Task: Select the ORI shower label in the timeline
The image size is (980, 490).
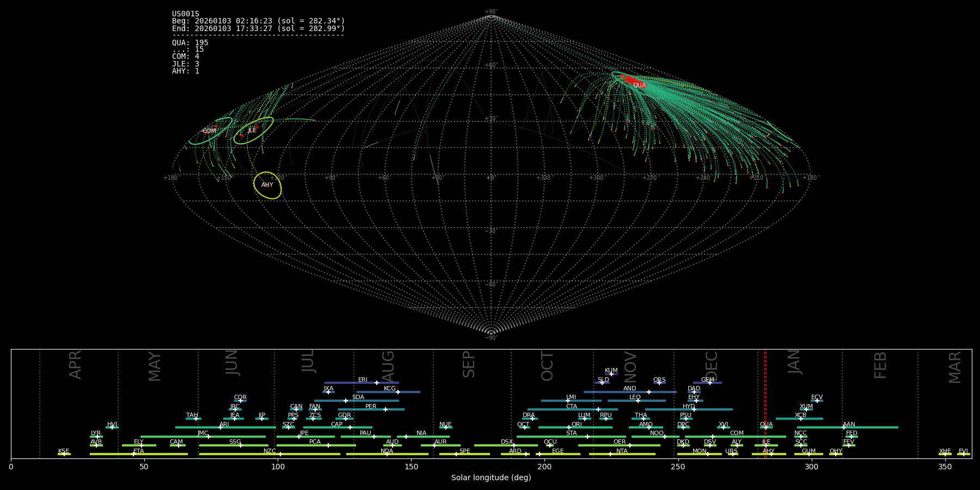Action: coord(577,425)
